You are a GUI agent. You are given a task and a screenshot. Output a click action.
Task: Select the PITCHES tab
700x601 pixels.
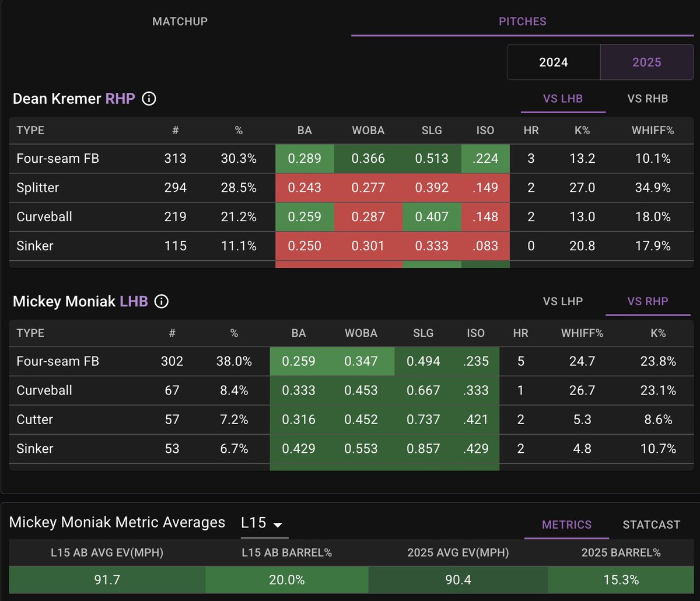[522, 22]
